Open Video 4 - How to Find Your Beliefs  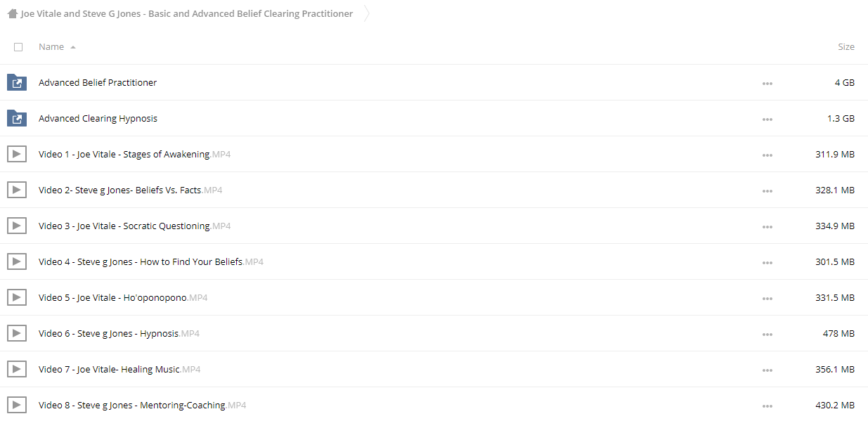pos(151,262)
